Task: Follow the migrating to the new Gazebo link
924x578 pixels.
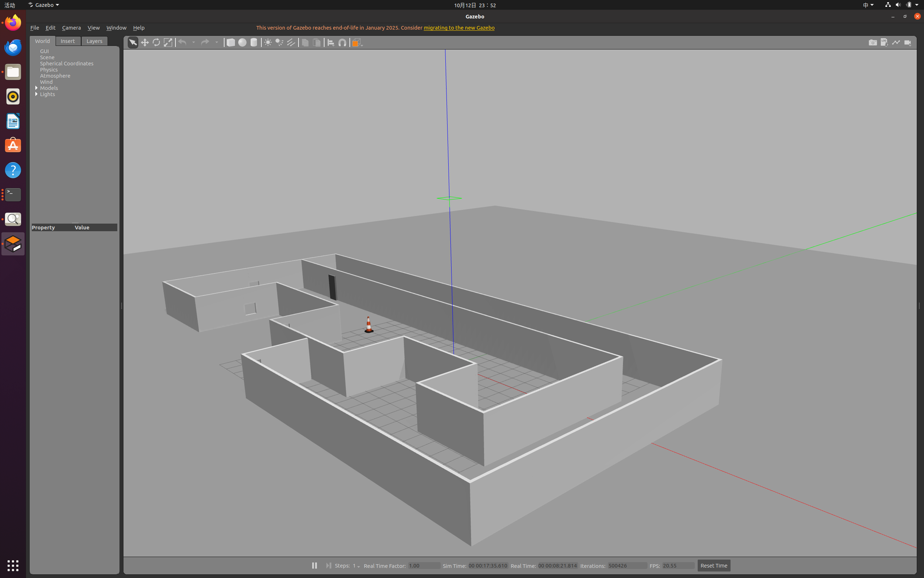Action: (459, 27)
